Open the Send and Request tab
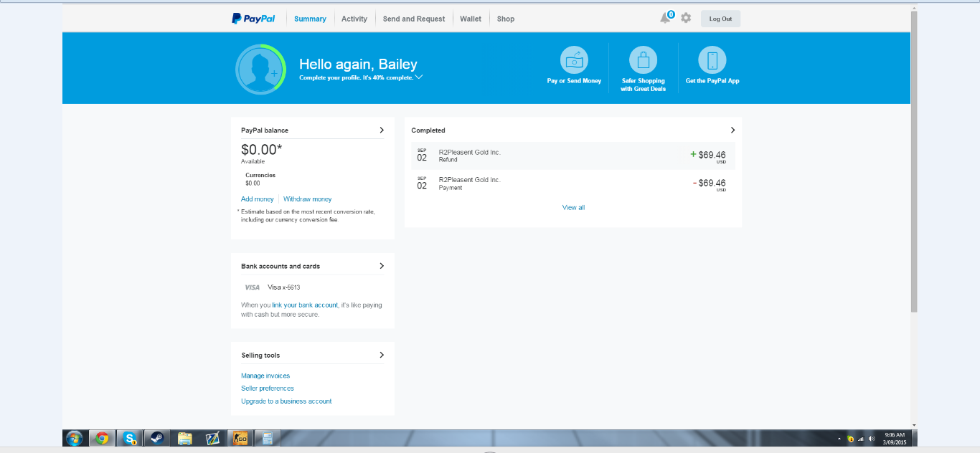Image resolution: width=980 pixels, height=453 pixels. tap(414, 19)
